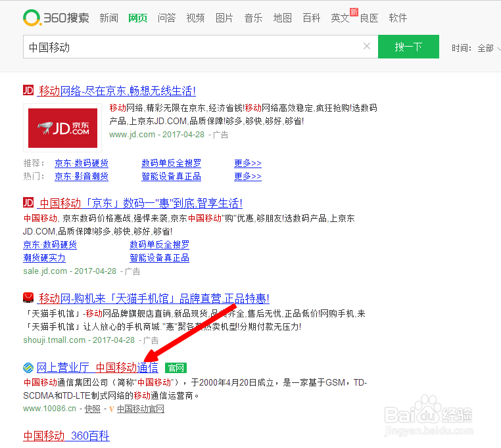Go to the 地图 tab

point(283,18)
